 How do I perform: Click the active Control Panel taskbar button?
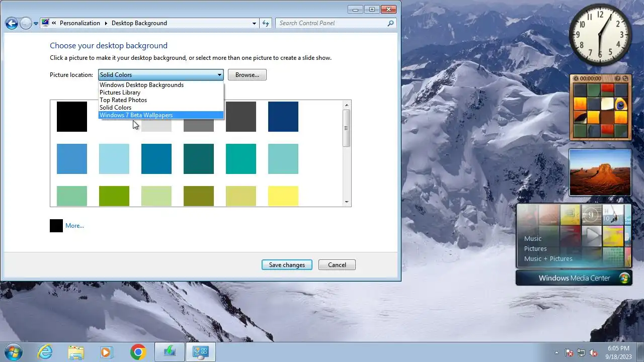click(x=201, y=352)
